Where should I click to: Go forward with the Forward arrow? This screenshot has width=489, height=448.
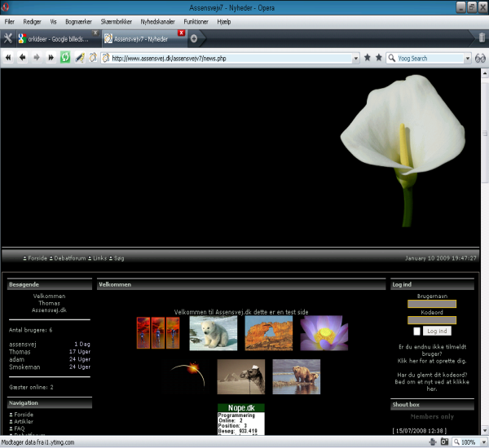(37, 57)
